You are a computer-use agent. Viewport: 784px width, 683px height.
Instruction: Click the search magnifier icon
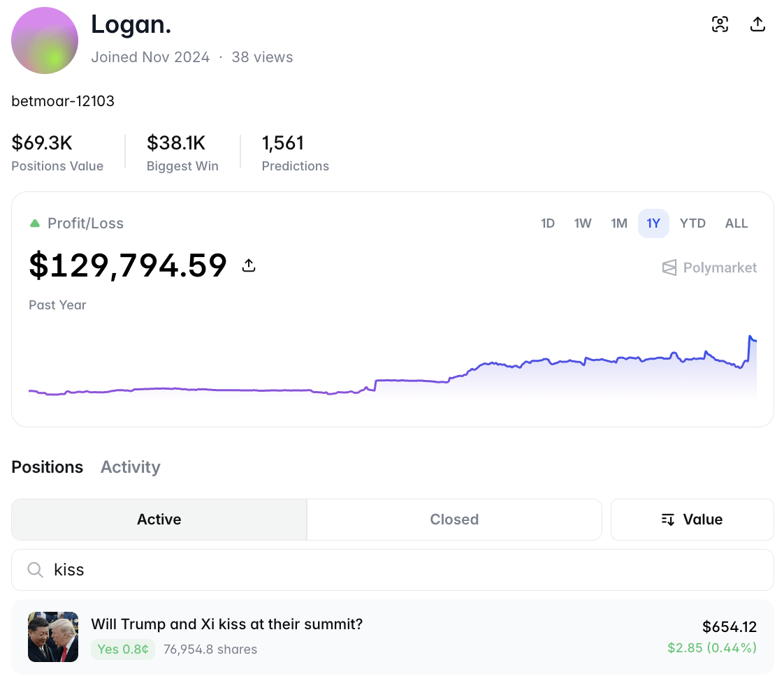(x=35, y=570)
